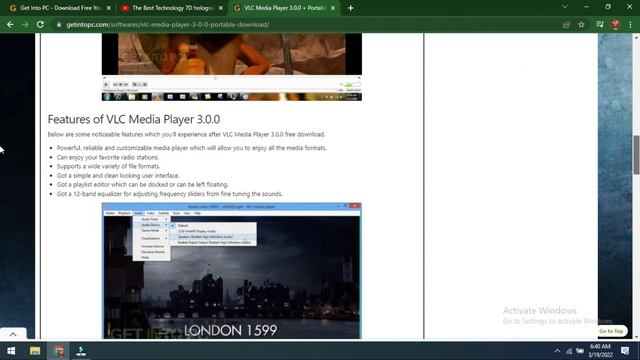
Task: Open the Chrome profile avatar
Action: [615, 24]
